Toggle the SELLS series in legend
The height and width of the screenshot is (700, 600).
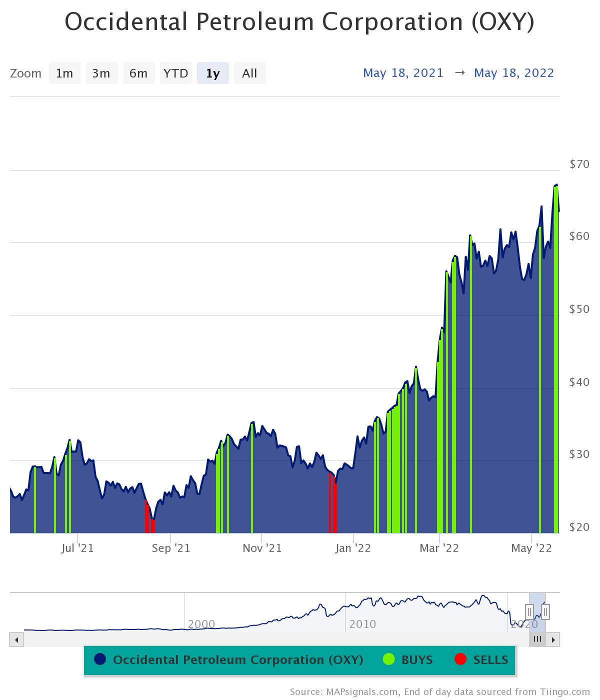(481, 659)
